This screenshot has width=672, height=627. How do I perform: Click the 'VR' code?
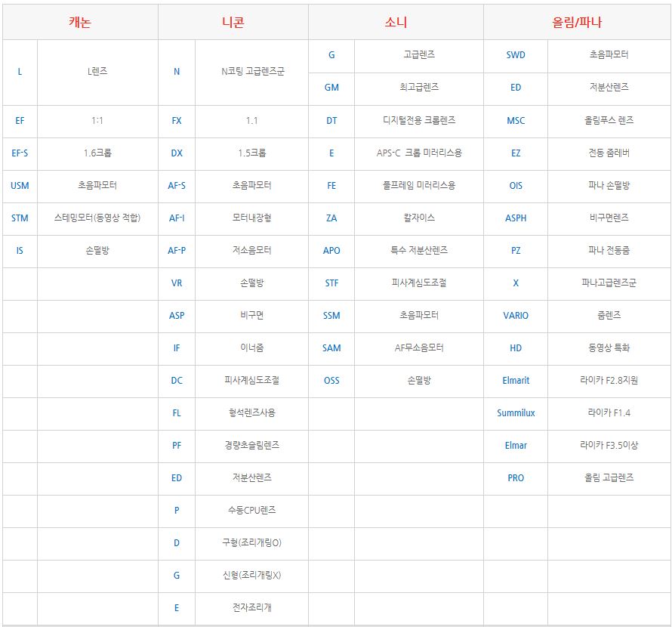177,283
